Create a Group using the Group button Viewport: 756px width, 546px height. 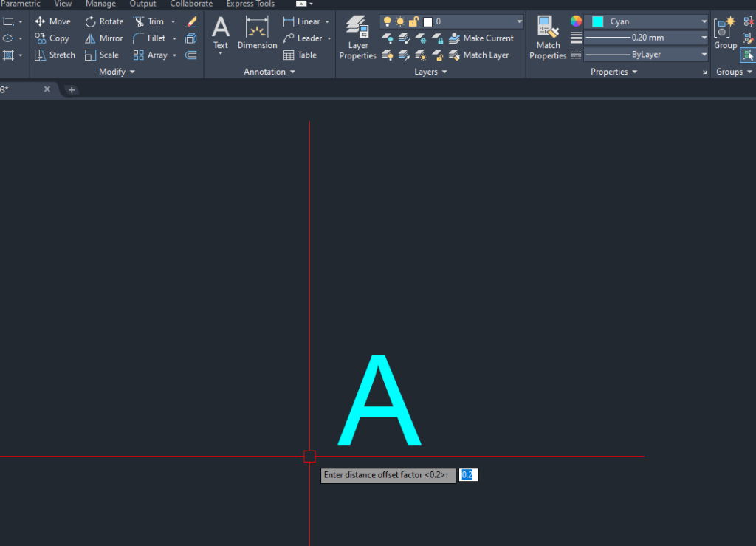(725, 30)
